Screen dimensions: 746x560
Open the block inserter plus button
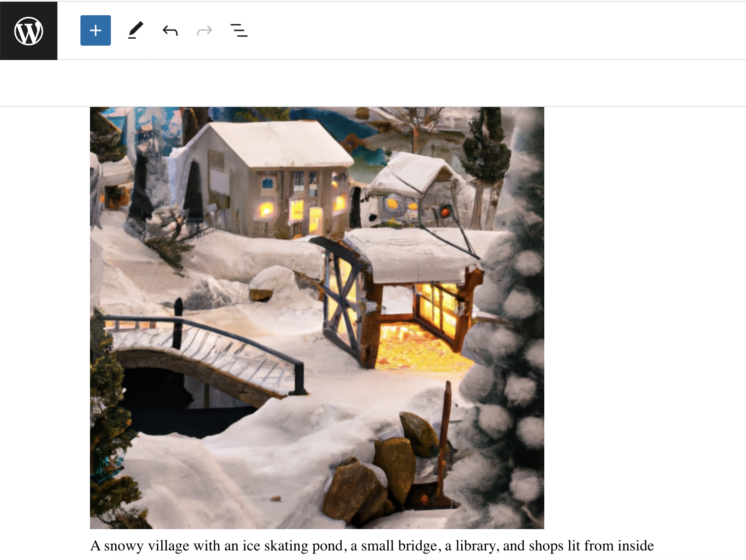(x=96, y=30)
